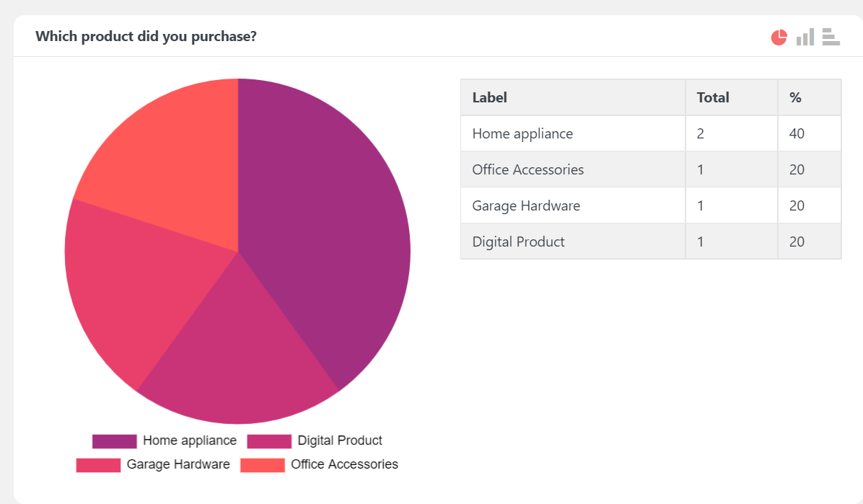
Task: Select the Garage Hardware pie slice
Action: coord(130,288)
